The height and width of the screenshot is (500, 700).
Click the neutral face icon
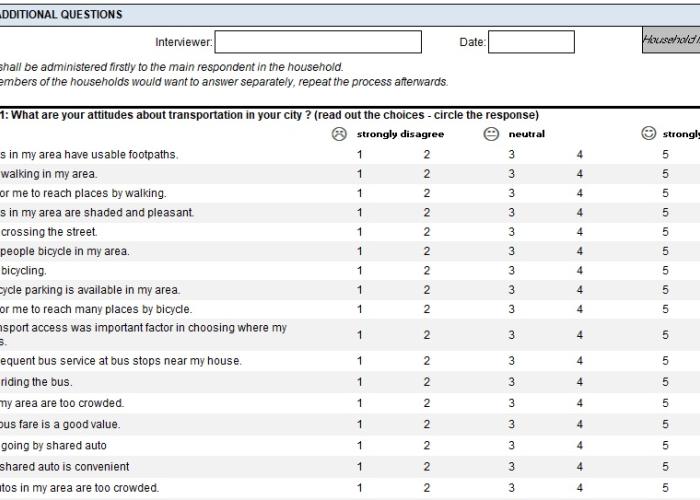(x=491, y=134)
